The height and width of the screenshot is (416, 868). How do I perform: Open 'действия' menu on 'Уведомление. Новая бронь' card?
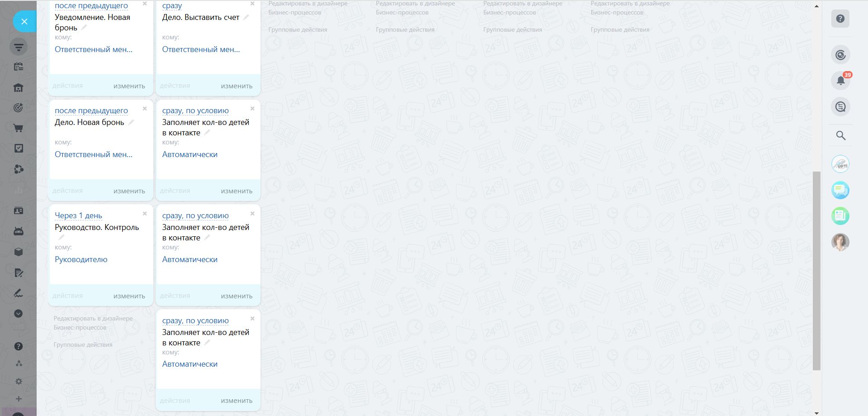coord(68,86)
